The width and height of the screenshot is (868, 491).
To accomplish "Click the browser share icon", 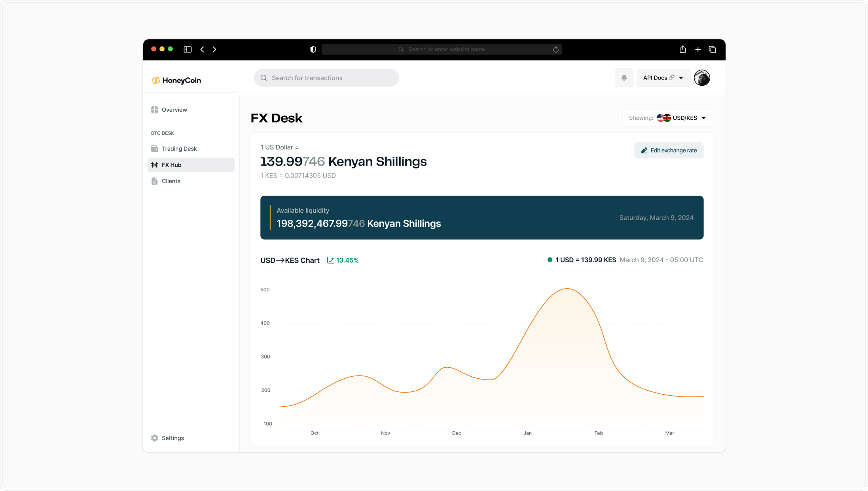I will pos(682,49).
